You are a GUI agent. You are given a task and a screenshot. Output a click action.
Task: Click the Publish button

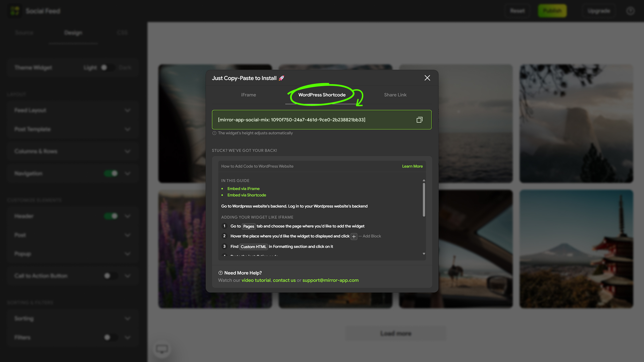click(x=552, y=11)
